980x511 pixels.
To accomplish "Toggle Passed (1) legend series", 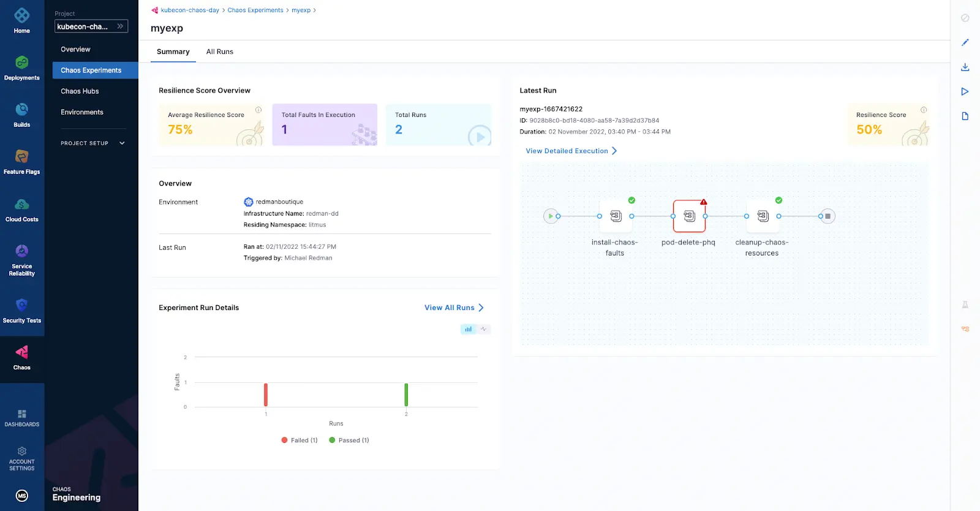I will [349, 440].
